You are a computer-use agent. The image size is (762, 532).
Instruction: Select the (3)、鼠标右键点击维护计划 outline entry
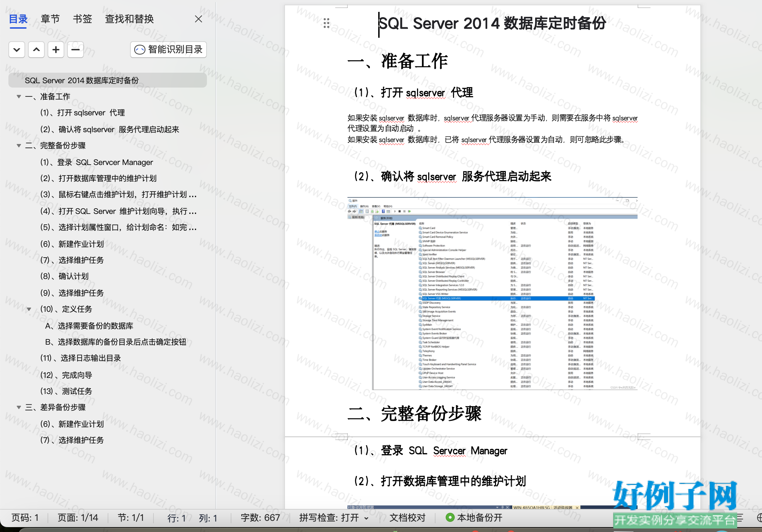click(118, 194)
